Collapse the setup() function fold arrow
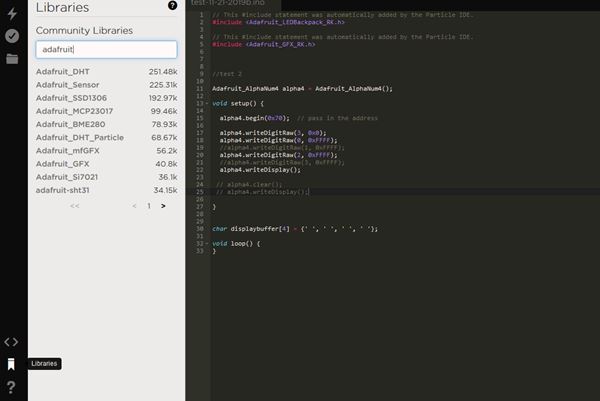The image size is (600, 401). pos(207,103)
